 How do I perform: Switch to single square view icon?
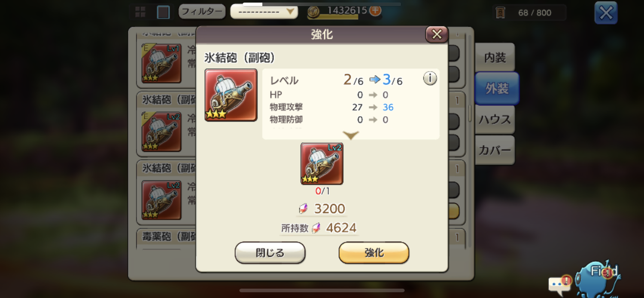click(163, 12)
